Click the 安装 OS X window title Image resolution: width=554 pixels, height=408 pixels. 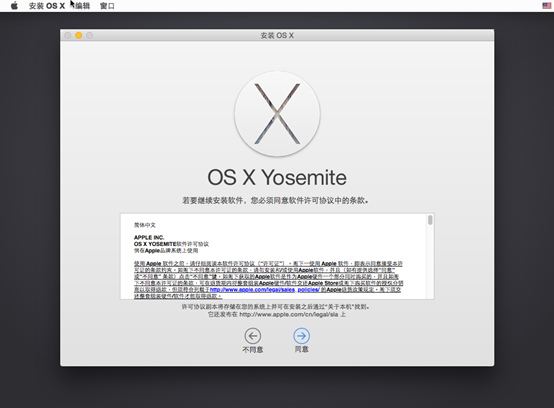pos(277,36)
